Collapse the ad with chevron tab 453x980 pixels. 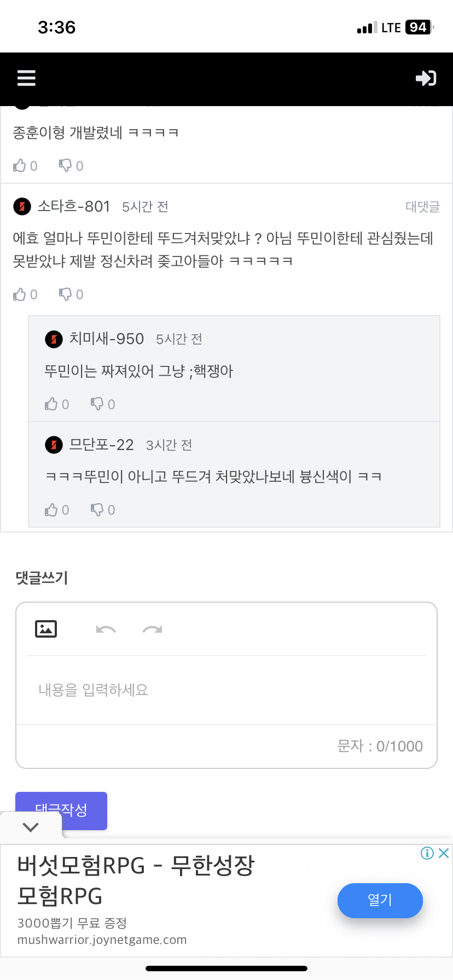pyautogui.click(x=31, y=827)
